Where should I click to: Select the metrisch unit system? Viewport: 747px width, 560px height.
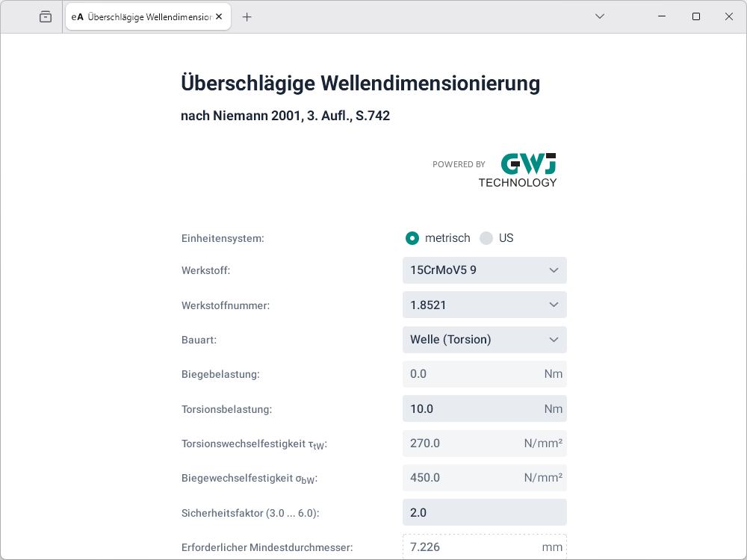(x=412, y=238)
